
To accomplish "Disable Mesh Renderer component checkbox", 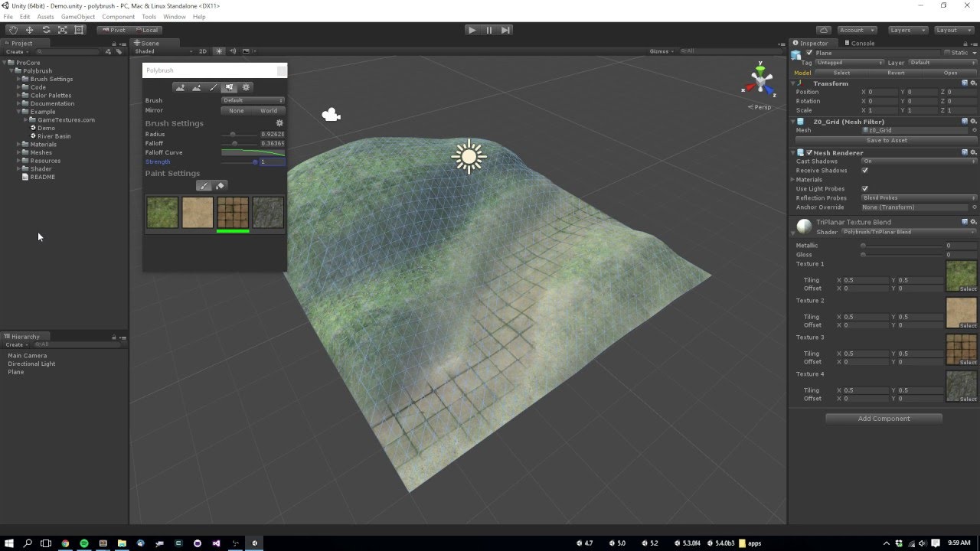I will (809, 152).
